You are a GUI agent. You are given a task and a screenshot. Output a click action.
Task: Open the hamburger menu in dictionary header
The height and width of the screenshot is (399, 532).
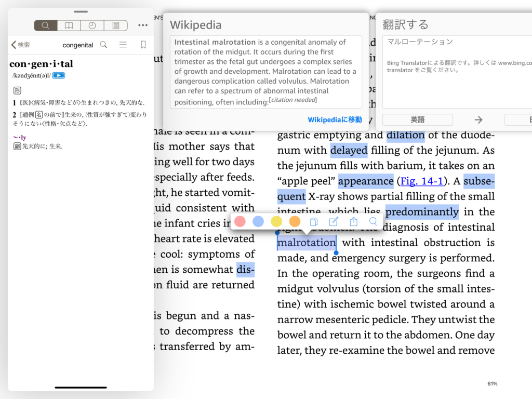(123, 45)
